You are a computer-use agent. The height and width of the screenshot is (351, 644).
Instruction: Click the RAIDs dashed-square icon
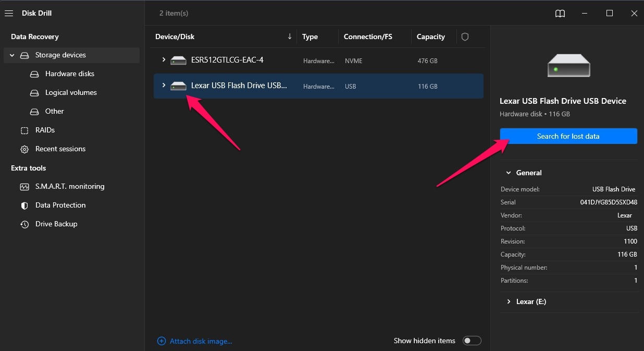click(x=24, y=130)
